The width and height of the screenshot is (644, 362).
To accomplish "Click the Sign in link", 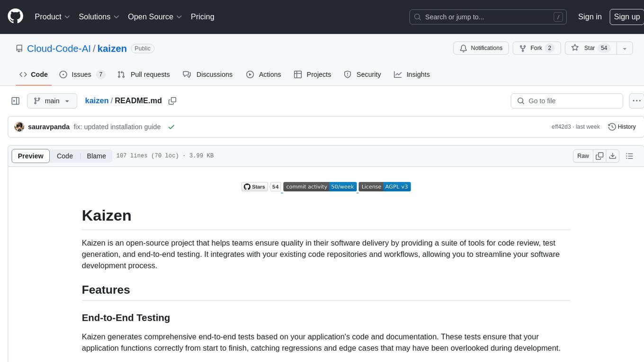I will pos(590,17).
